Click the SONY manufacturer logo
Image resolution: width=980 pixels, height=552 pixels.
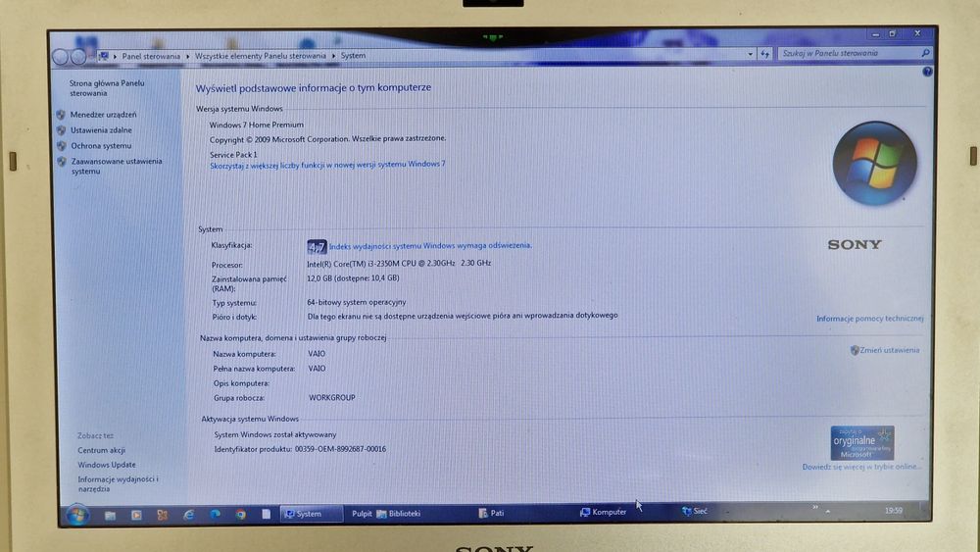coord(855,245)
